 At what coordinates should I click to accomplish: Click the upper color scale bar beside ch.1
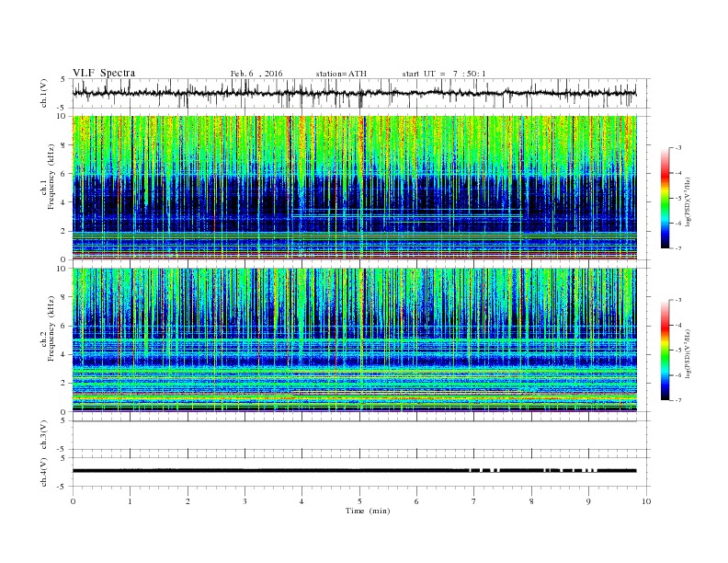(665, 198)
